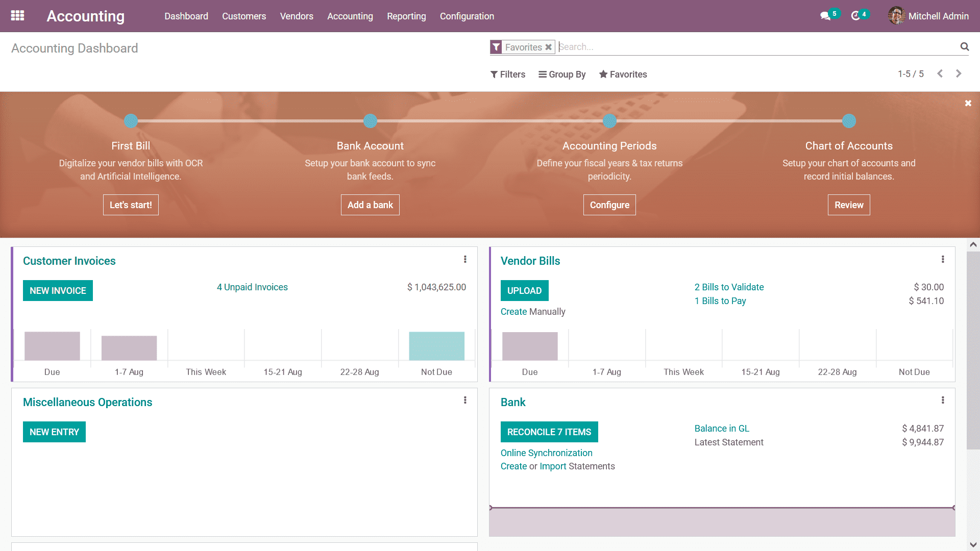Click the 1-7 Aug bar in Customer Invoices chart
The height and width of the screenshot is (551, 980).
coord(129,348)
